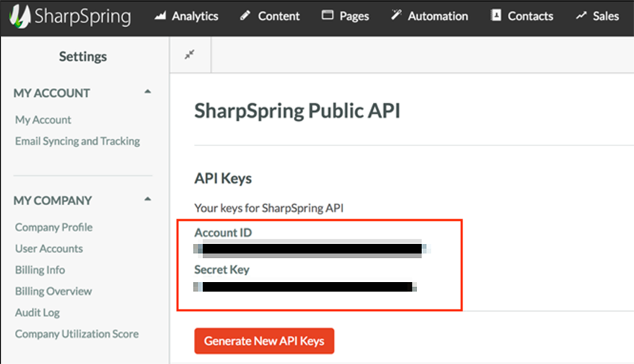Click the API Keys subheading
The image size is (634, 364).
223,178
